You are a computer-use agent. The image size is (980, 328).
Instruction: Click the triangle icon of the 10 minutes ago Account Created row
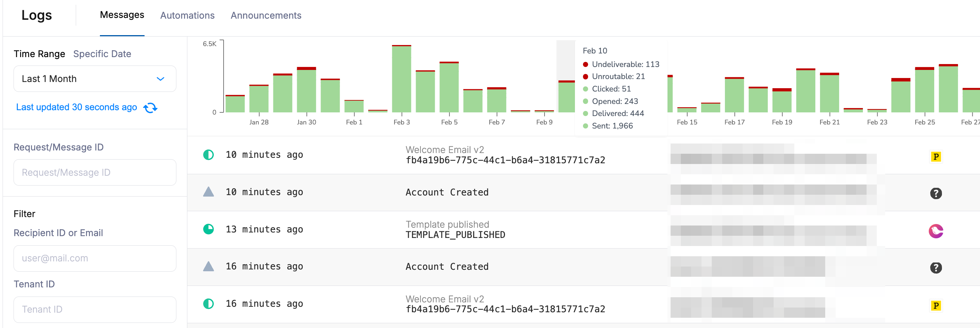209,191
